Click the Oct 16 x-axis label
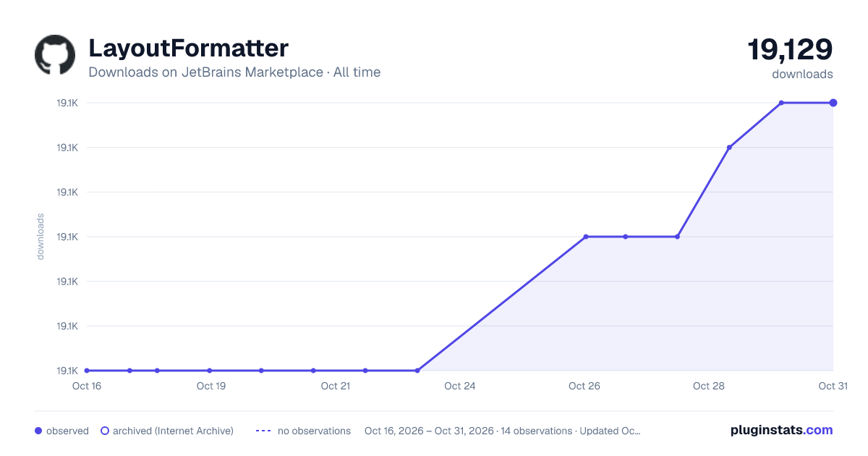 point(87,386)
